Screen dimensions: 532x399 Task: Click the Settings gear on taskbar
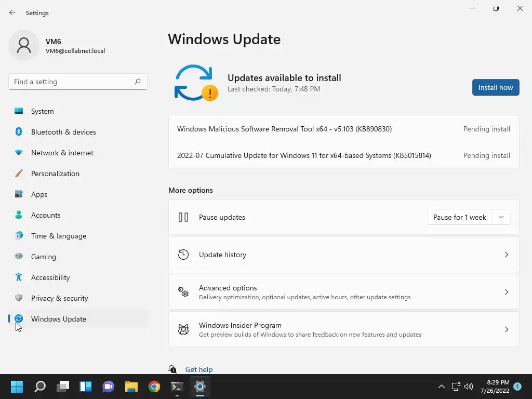point(200,387)
